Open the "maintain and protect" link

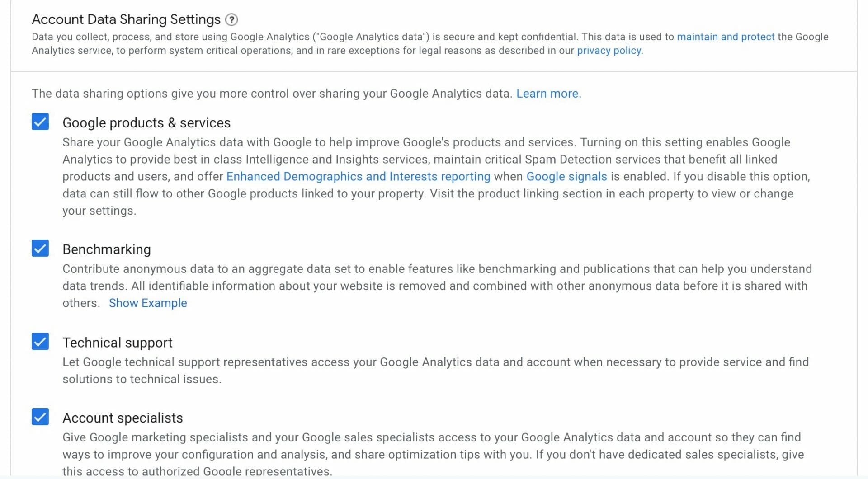point(725,37)
